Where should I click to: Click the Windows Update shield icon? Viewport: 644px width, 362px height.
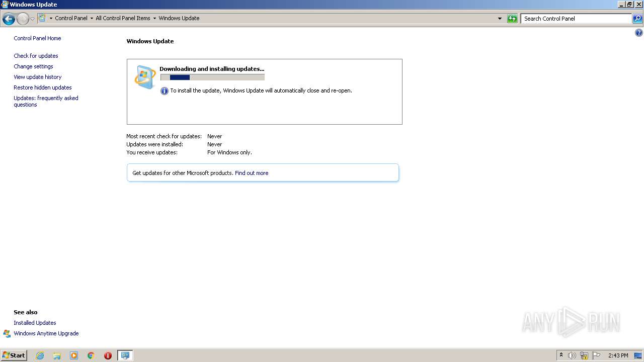pyautogui.click(x=145, y=77)
